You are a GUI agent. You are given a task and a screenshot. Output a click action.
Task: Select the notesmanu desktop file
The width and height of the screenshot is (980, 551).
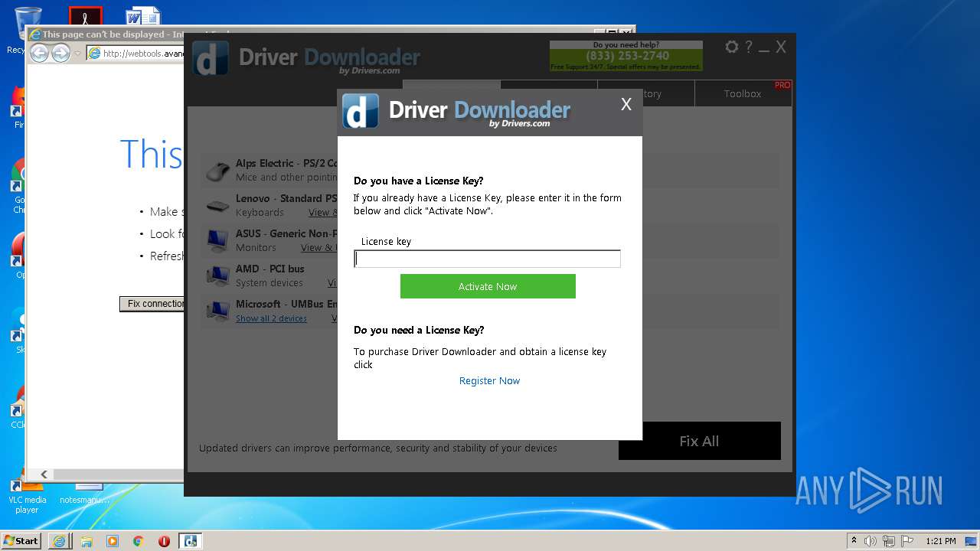[85, 494]
